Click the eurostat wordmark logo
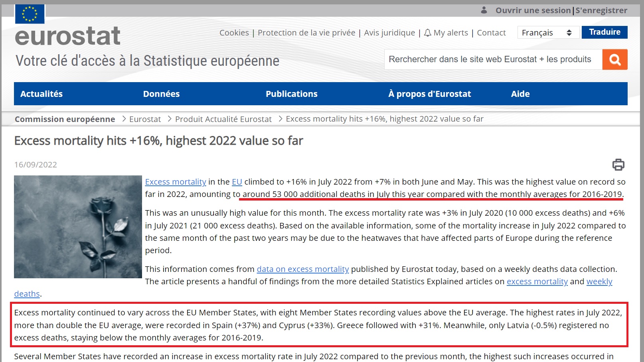Image resolution: width=644 pixels, height=362 pixels. 68,36
